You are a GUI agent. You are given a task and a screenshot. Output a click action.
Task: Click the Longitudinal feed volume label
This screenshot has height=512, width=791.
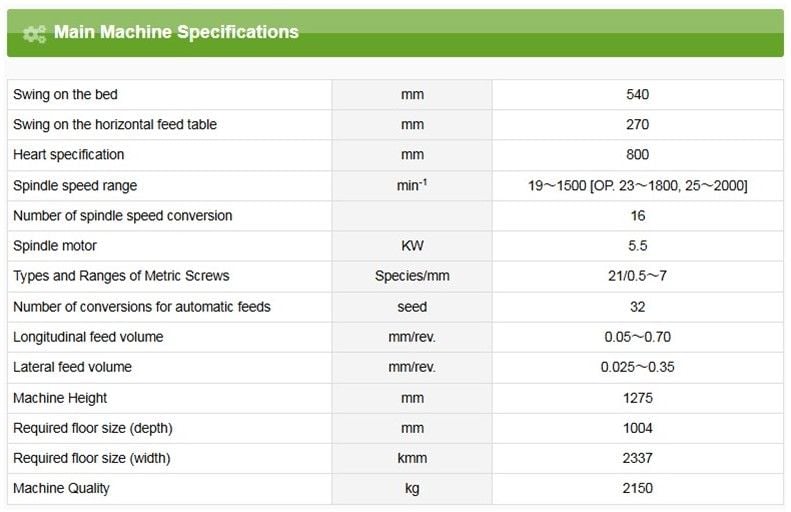tap(88, 337)
